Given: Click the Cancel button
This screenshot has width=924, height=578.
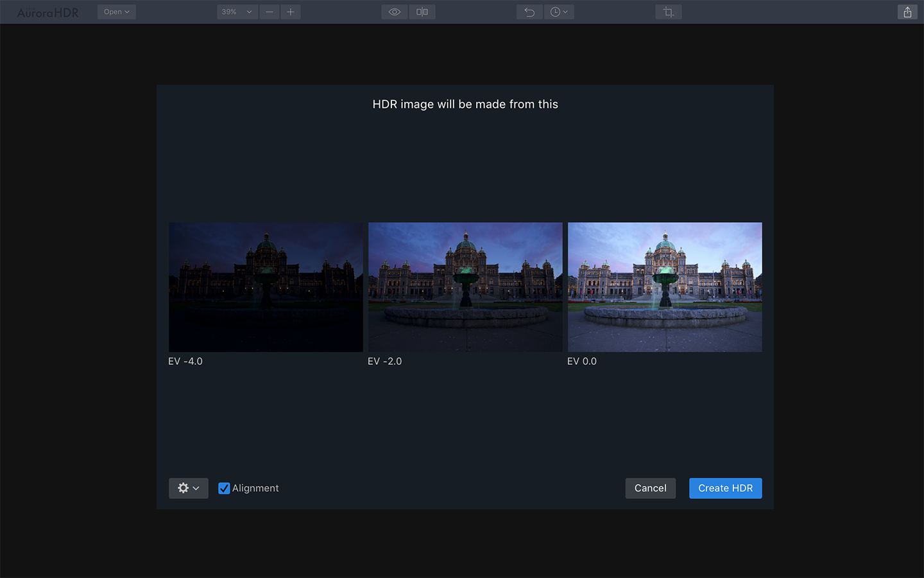Looking at the screenshot, I should tap(651, 488).
